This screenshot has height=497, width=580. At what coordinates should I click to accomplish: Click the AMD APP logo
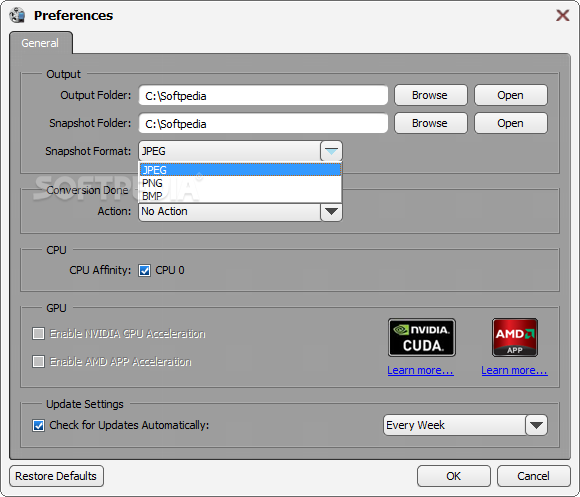click(515, 337)
